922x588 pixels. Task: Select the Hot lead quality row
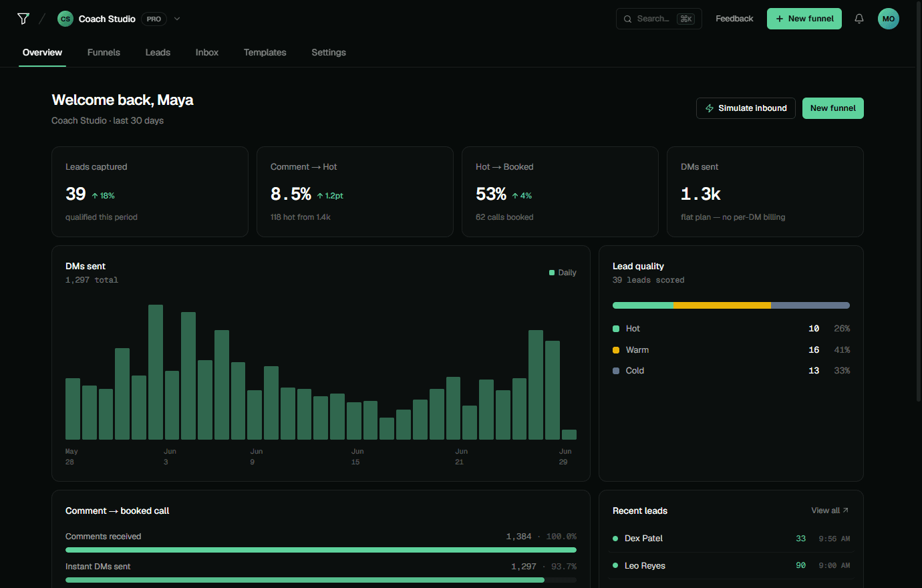point(731,329)
